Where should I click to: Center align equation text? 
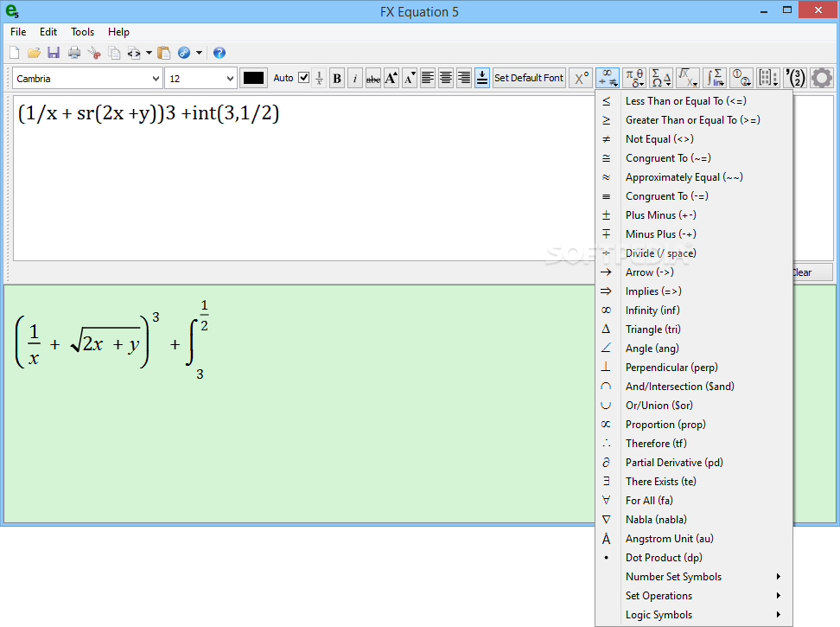pos(446,78)
